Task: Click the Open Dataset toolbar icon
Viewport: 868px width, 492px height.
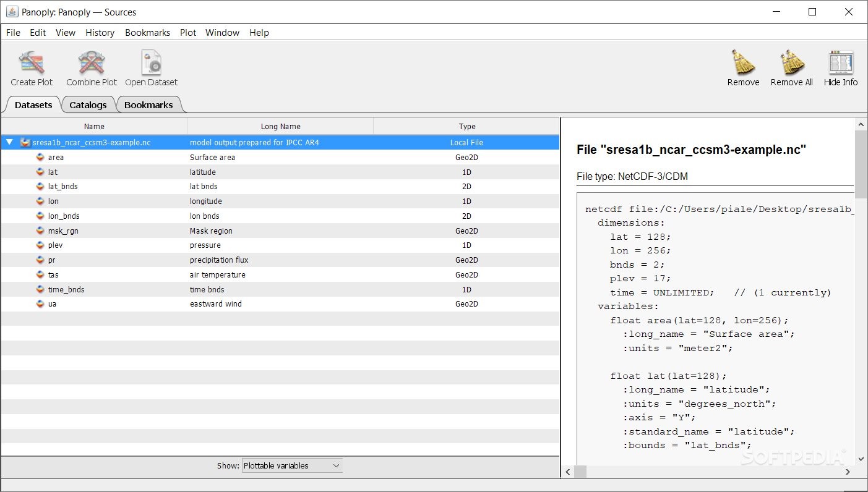Action: click(151, 62)
